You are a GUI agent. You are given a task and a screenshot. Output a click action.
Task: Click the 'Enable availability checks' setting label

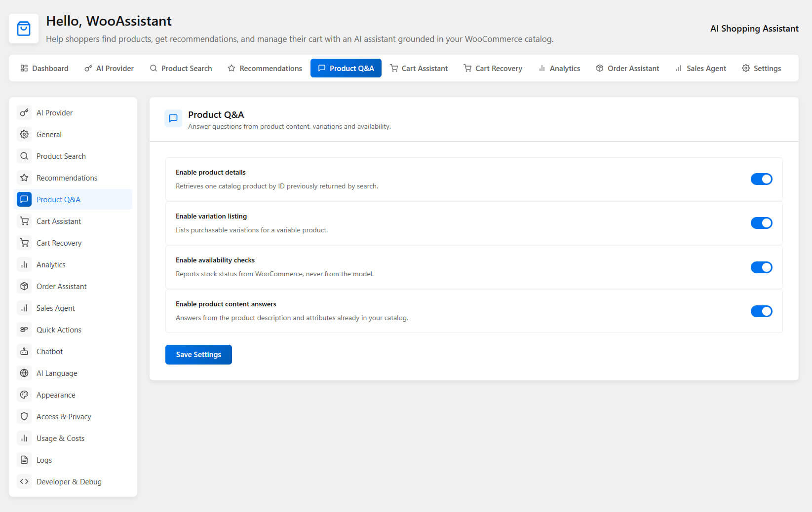coord(215,260)
